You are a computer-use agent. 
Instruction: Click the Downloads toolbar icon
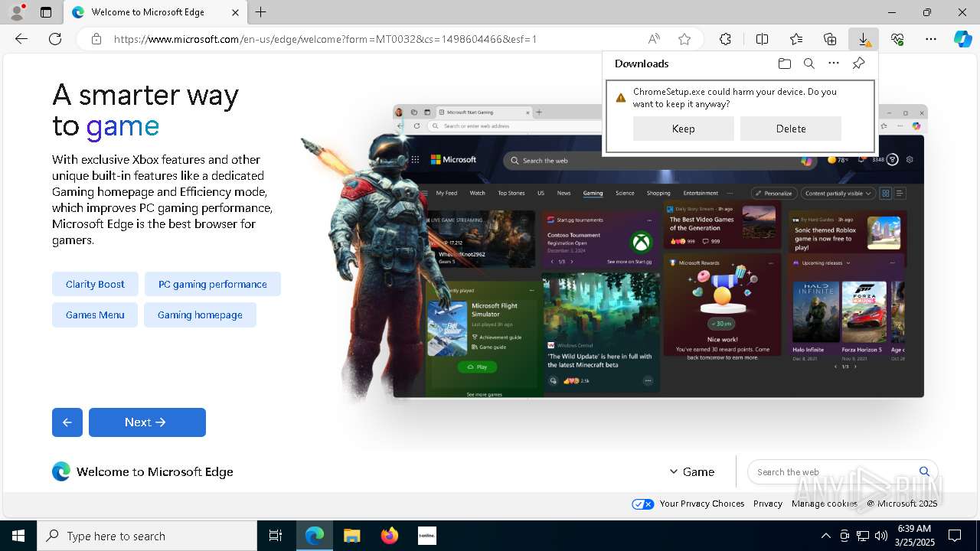[864, 39]
